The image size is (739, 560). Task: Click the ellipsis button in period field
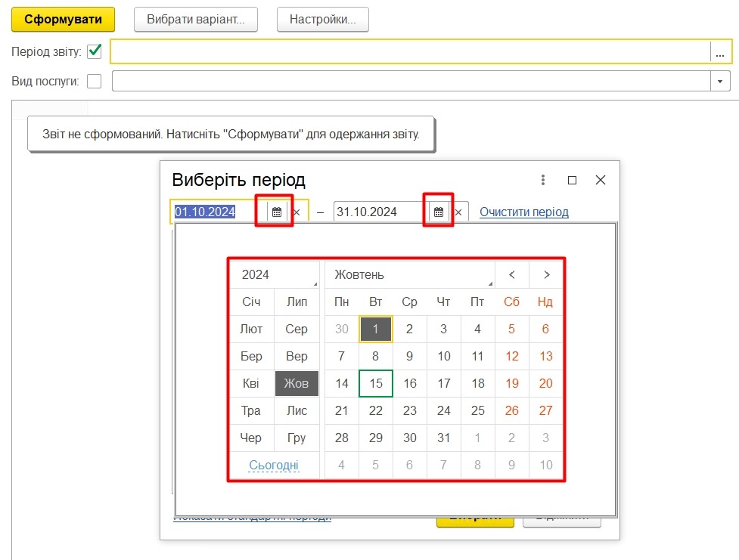720,52
